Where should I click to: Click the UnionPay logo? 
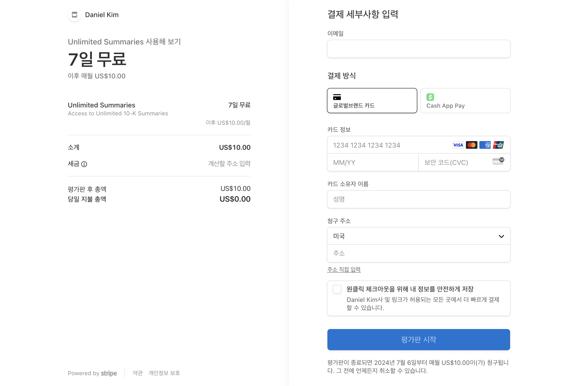[498, 145]
